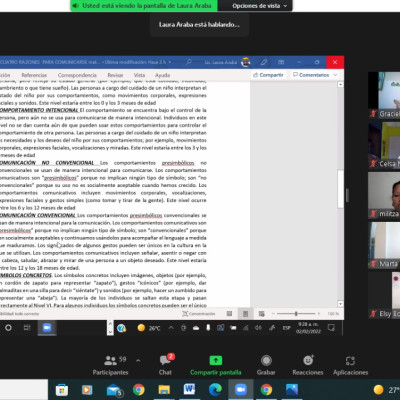Open the Mail app in taskbar
400x400 pixels.
(114, 390)
